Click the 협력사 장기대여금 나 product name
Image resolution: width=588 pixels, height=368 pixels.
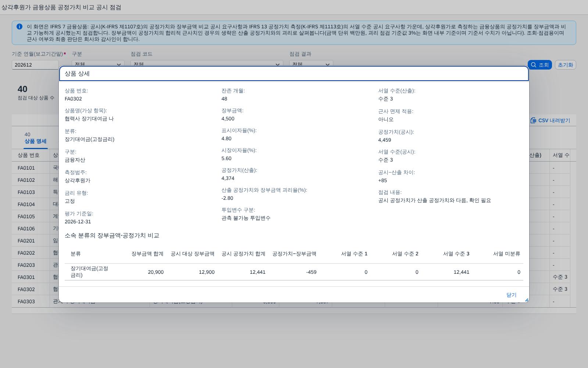click(x=89, y=118)
